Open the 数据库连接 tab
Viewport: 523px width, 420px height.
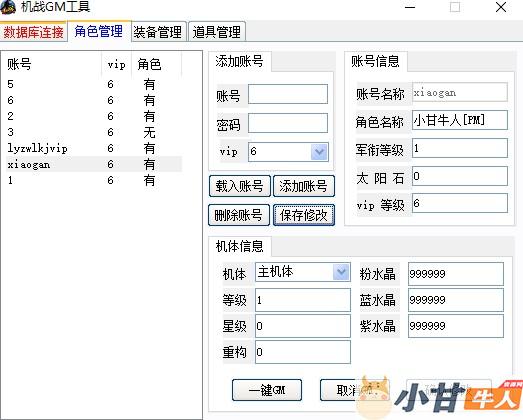[33, 32]
